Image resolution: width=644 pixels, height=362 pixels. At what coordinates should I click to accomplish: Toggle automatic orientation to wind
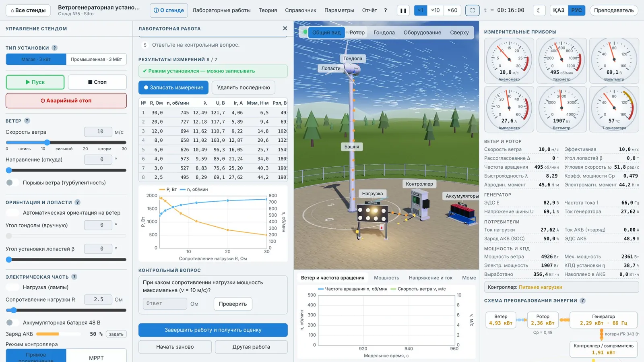12,213
